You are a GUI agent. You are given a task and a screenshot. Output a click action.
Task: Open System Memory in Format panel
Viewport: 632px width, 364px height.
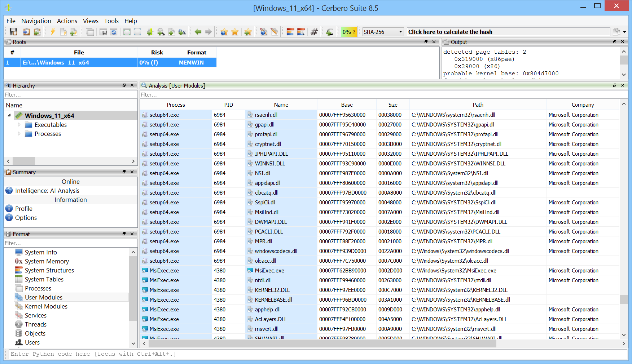click(47, 261)
